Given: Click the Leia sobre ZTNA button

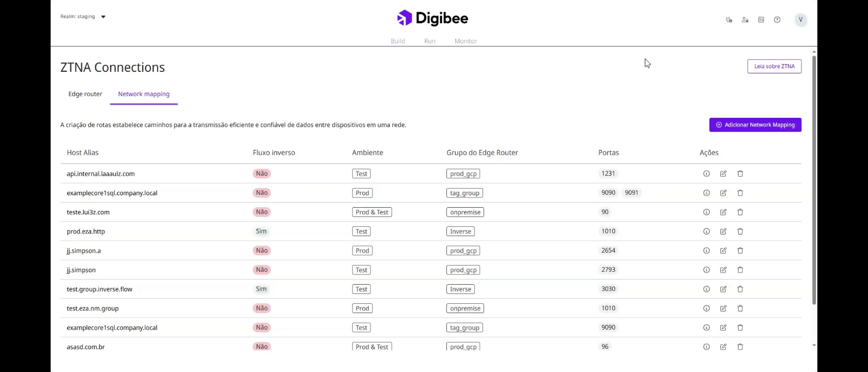Looking at the screenshot, I should pos(774,66).
